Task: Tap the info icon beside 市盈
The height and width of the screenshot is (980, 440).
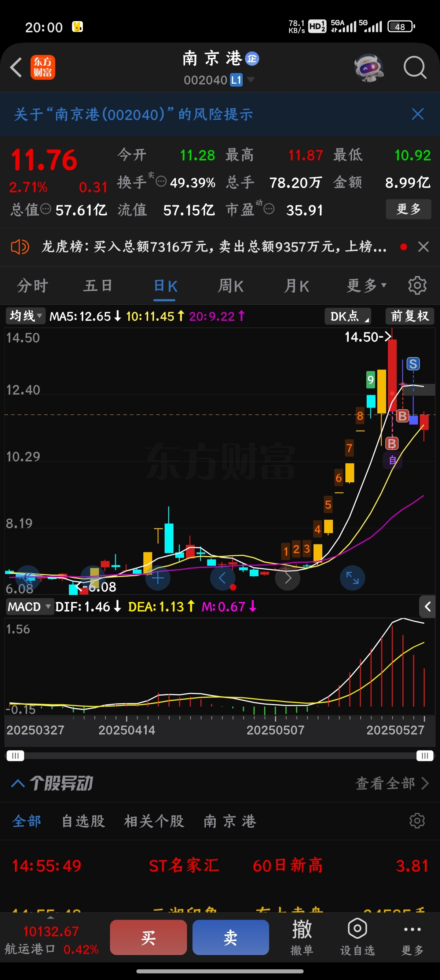Action: 269,209
